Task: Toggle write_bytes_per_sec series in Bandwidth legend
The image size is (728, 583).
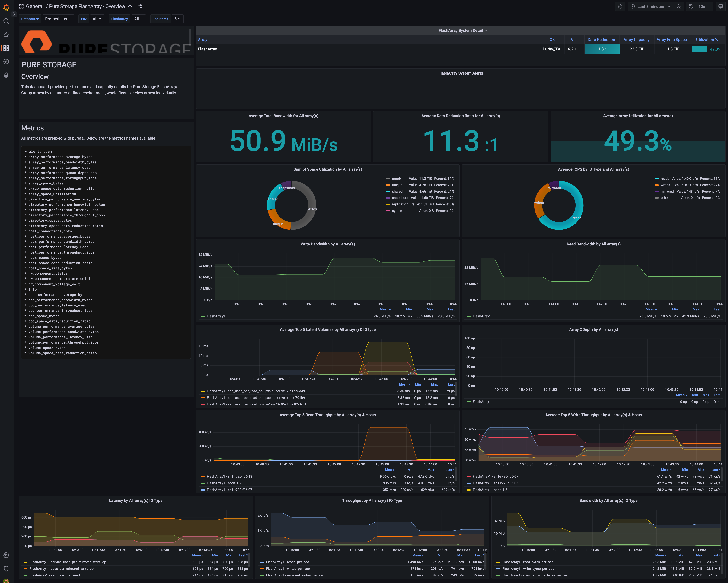Action: 528,569
